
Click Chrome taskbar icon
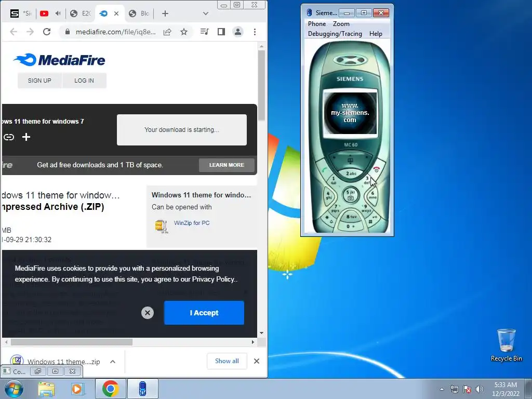[110, 389]
